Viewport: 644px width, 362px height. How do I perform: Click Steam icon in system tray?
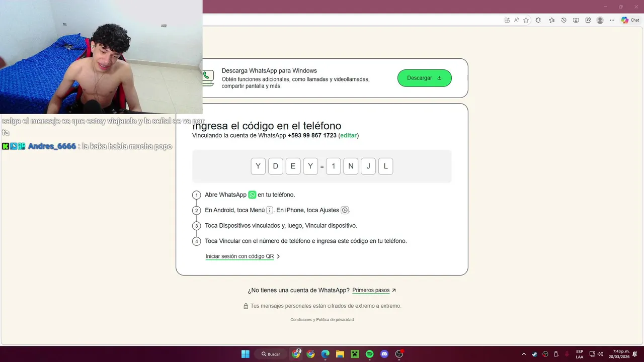(534, 354)
